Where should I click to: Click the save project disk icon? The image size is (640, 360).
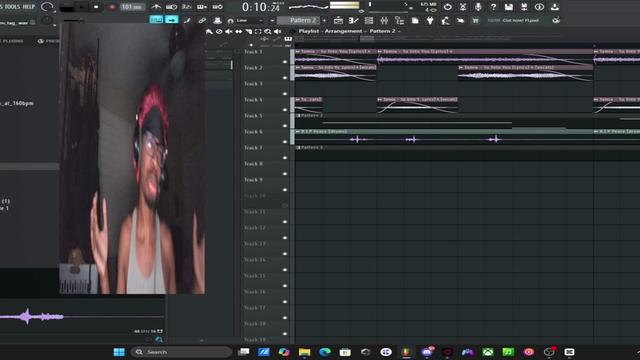coord(509,7)
